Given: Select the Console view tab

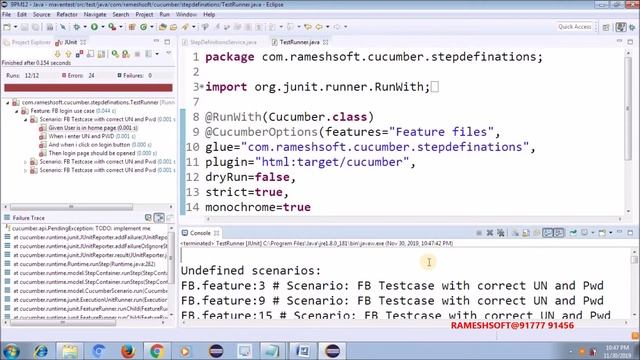Looking at the screenshot, I should point(200,233).
